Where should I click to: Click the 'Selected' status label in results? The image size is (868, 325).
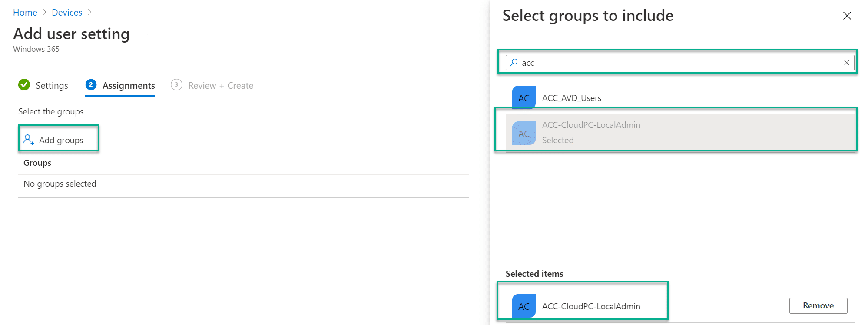[x=558, y=140]
